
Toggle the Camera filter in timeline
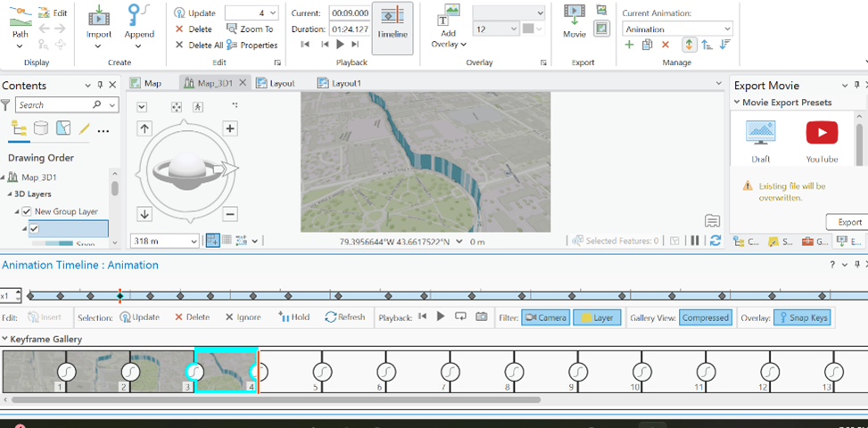545,317
